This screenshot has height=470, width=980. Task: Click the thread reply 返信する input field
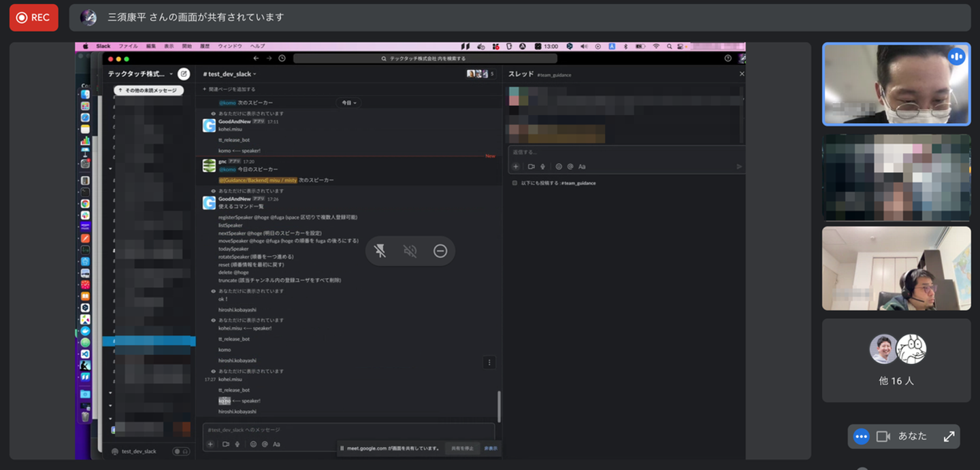pos(626,152)
